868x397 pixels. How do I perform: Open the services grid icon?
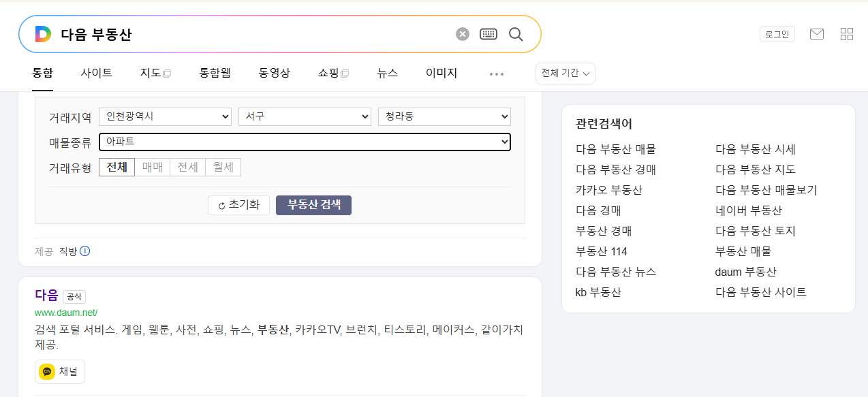point(847,34)
